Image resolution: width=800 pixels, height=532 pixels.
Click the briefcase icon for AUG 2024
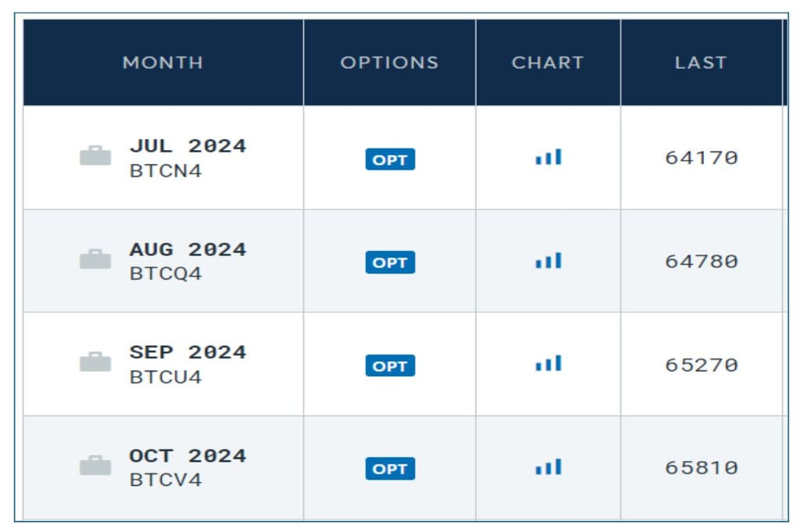pos(94,259)
